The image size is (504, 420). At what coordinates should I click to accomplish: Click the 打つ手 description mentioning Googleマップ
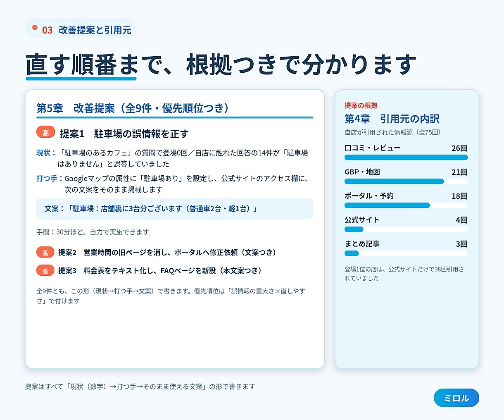(x=187, y=184)
